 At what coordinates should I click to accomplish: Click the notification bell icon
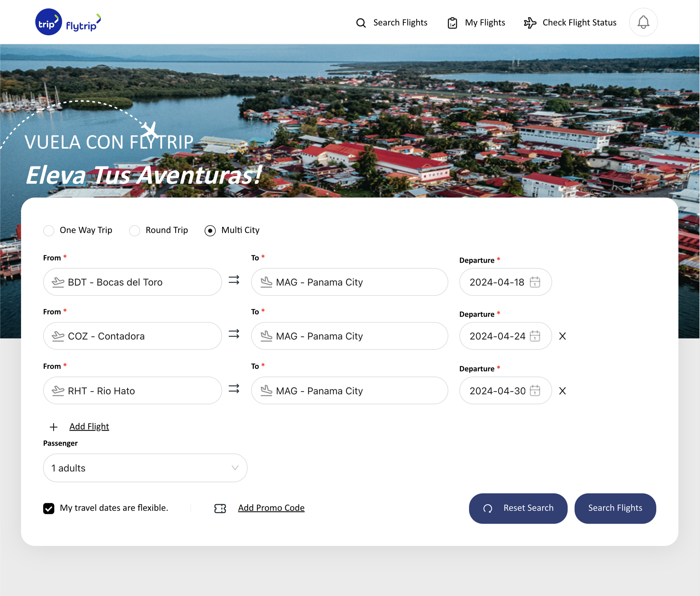[x=643, y=22]
